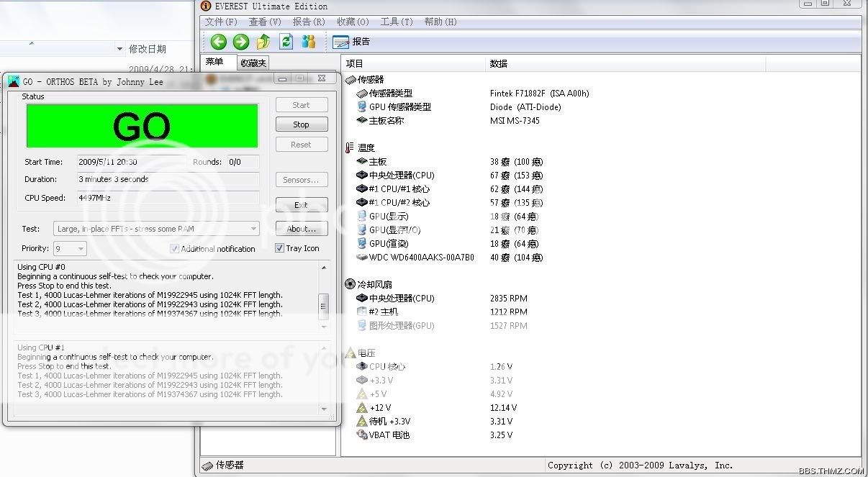Click the green Back arrow in EVEREST toolbar
The height and width of the screenshot is (477, 868).
[218, 42]
